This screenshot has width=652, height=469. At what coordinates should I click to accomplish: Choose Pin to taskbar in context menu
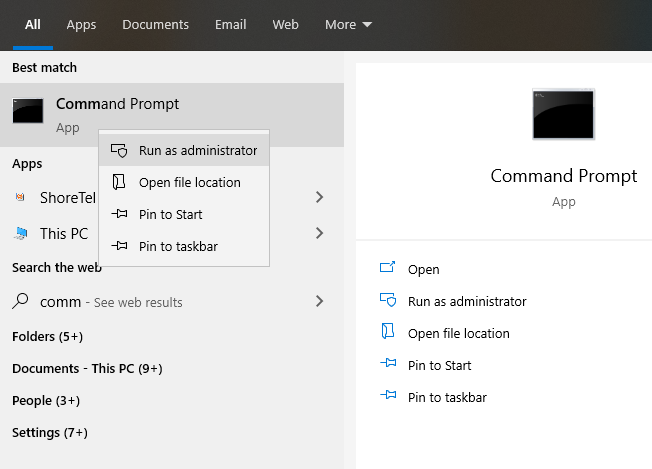pos(184,246)
